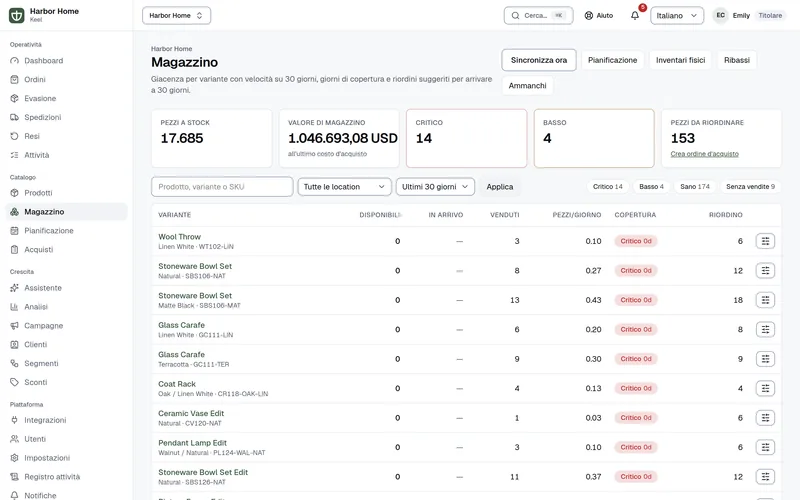Go to Ordini in sidebar
The image size is (800, 500).
pyautogui.click(x=66, y=80)
